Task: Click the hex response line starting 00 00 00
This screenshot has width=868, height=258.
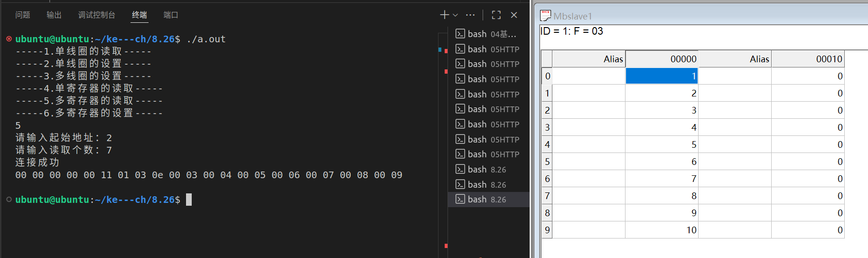Action: (209, 175)
